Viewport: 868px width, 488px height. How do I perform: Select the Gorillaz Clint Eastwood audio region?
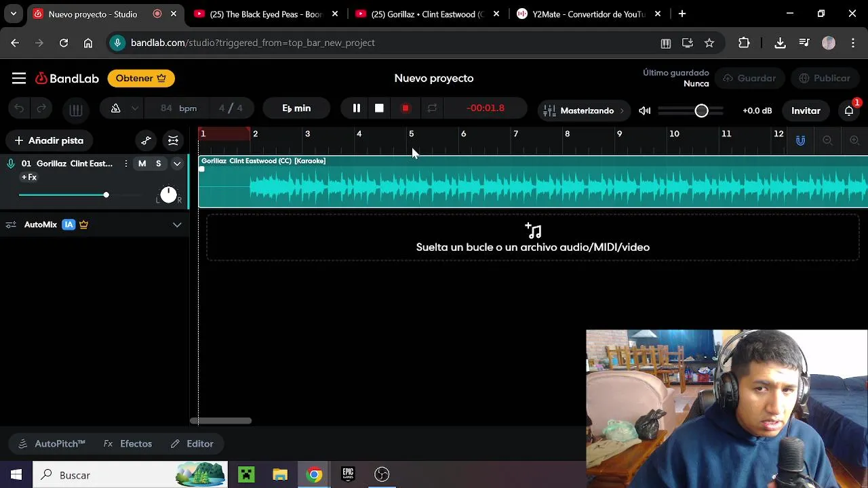coord(533,182)
